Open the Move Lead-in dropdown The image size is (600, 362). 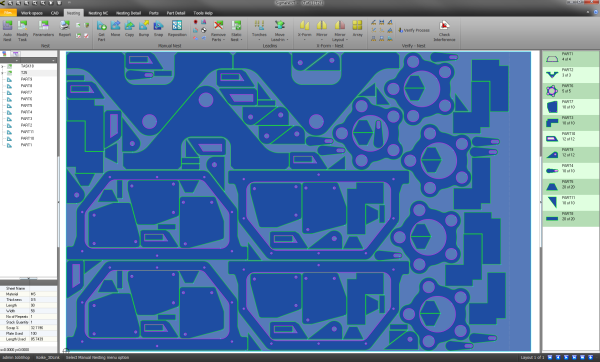279,31
